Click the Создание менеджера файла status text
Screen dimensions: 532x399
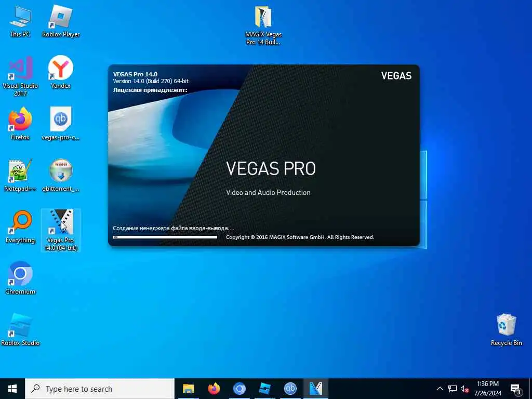[x=173, y=228]
